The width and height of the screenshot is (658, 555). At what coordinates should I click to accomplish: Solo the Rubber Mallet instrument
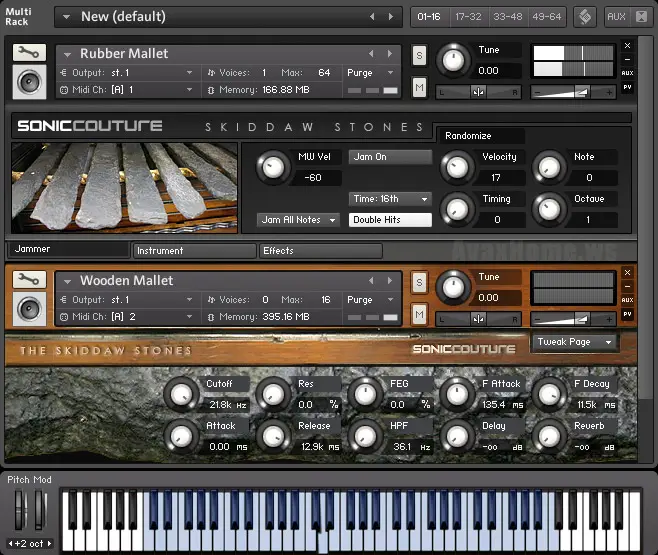point(419,55)
